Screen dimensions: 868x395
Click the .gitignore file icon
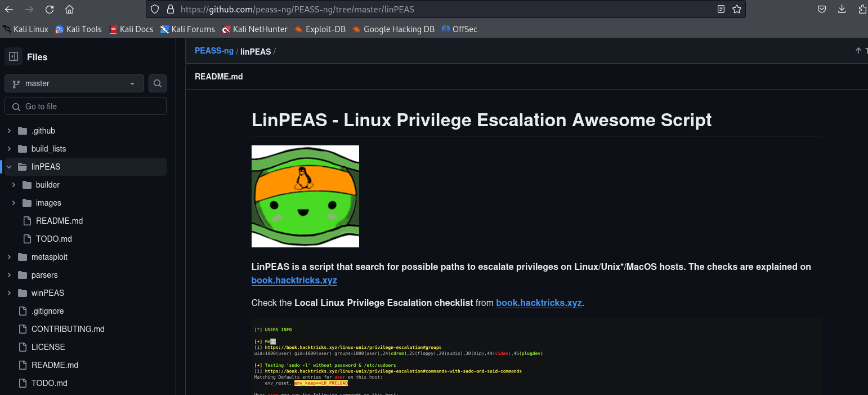click(x=23, y=311)
